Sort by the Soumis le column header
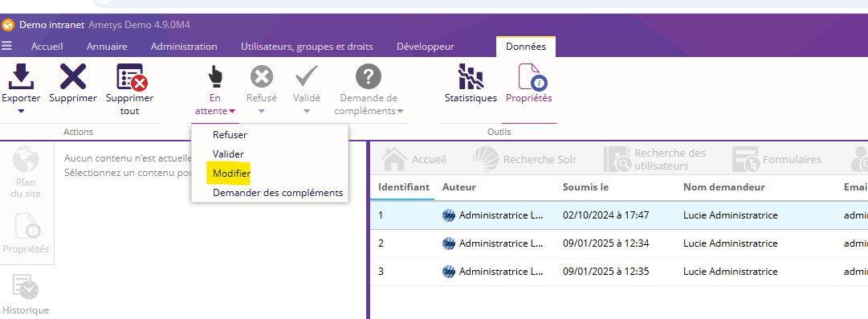The image size is (868, 319). coord(585,187)
